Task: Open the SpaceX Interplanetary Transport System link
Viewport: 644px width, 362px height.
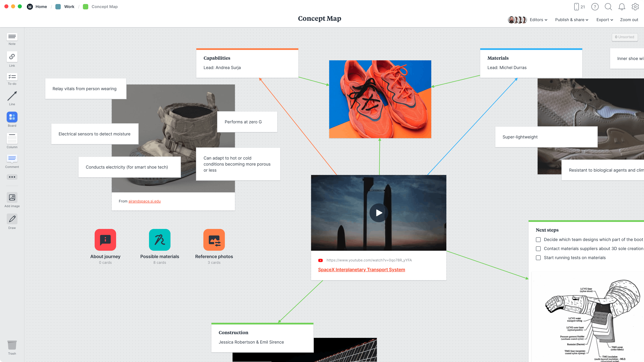Action: pyautogui.click(x=361, y=270)
